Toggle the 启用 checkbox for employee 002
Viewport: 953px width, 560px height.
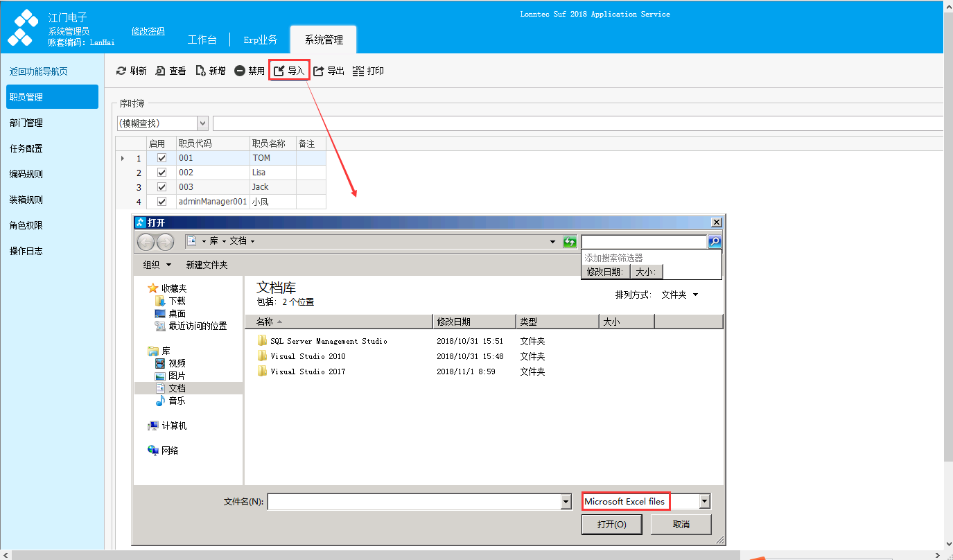[162, 173]
